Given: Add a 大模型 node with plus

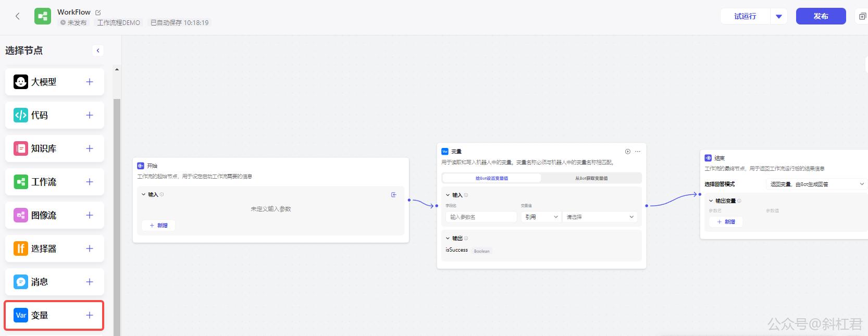Looking at the screenshot, I should 90,82.
